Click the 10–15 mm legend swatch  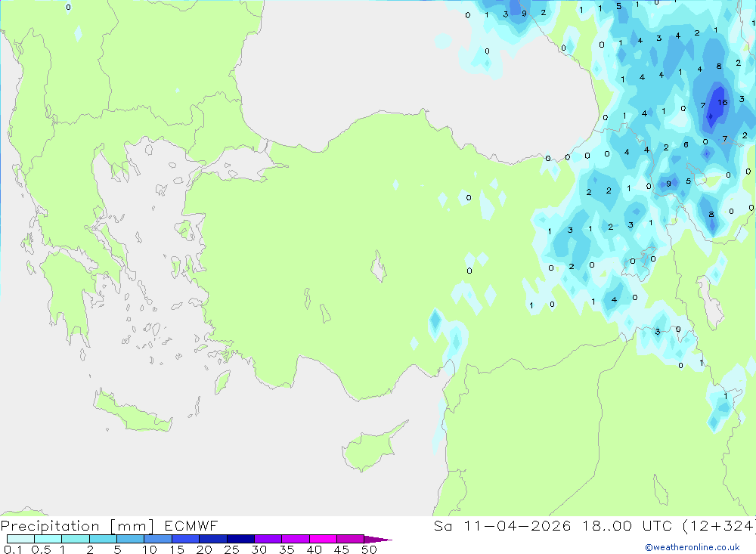[x=158, y=539]
